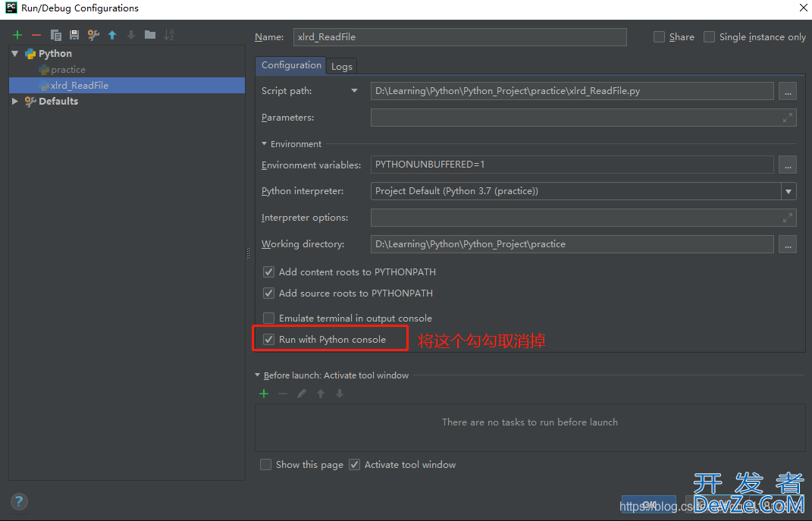This screenshot has height=521, width=812.
Task: Browse for the working directory with the ellipsis button
Action: tap(788, 244)
